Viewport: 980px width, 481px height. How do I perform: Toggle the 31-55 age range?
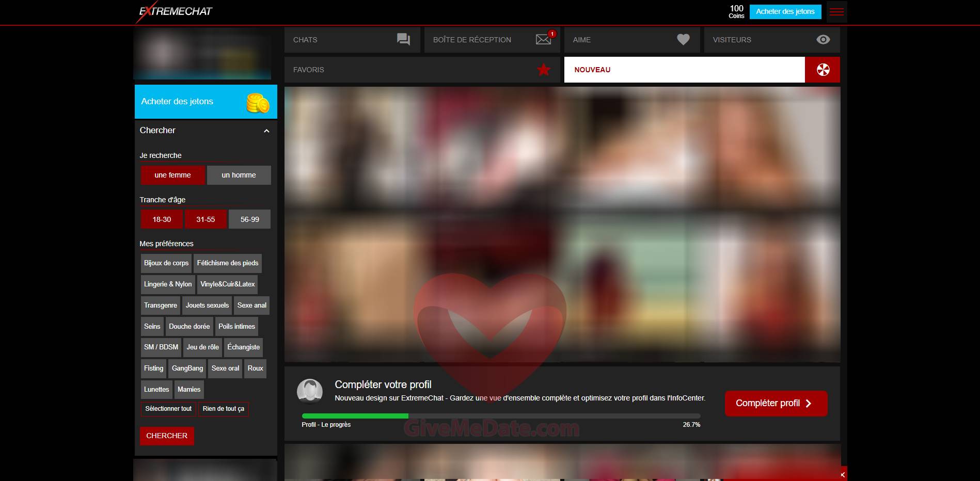206,219
